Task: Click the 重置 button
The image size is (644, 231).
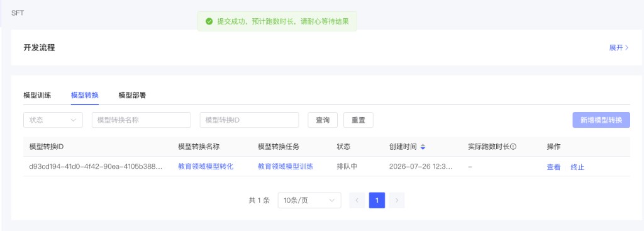Action: 358,120
